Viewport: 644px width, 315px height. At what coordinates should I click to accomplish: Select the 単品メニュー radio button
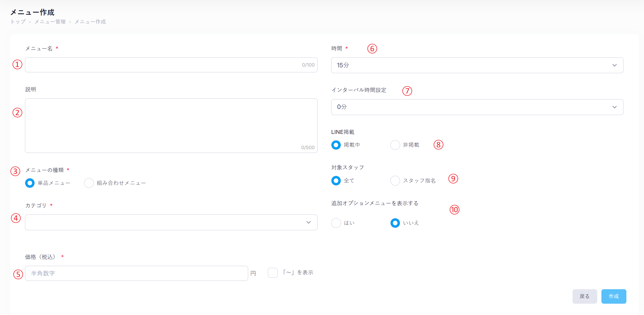tap(30, 183)
